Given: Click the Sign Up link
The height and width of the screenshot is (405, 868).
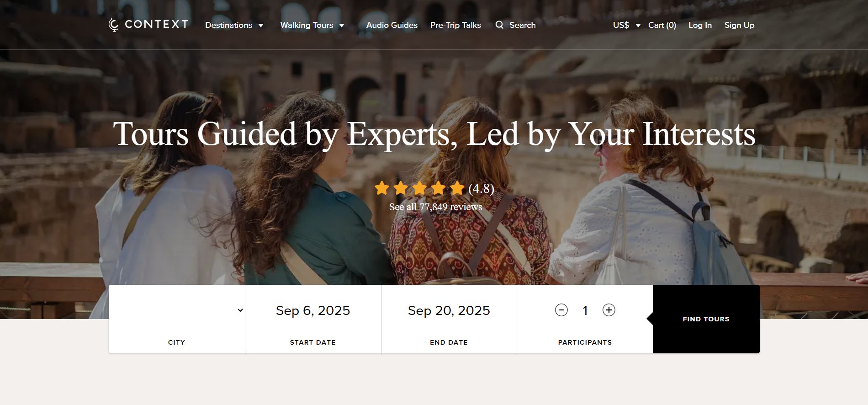Looking at the screenshot, I should pos(739,25).
